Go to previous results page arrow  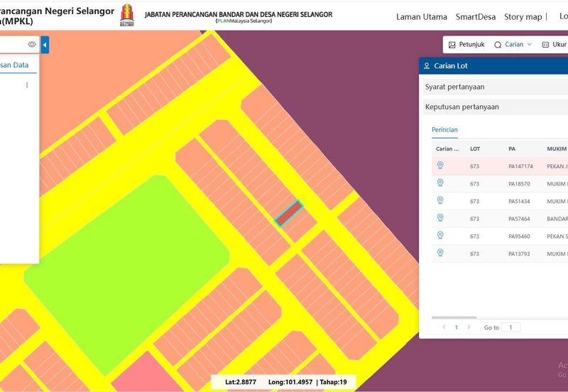point(444,327)
